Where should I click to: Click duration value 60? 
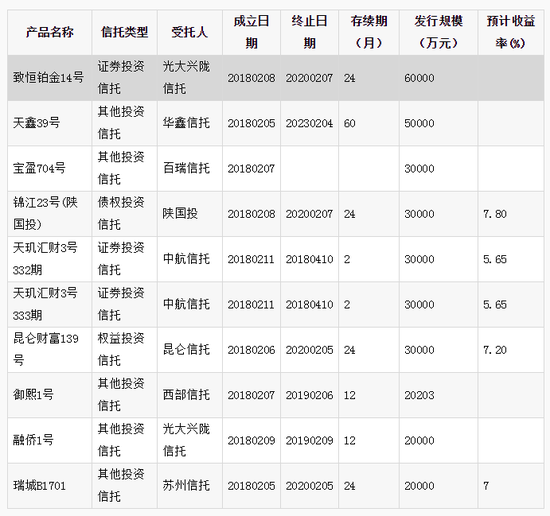click(349, 123)
